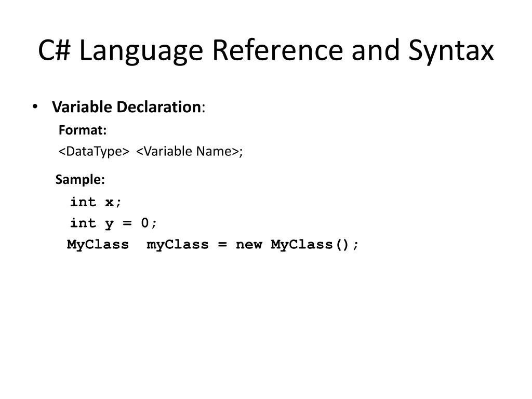Click the code line 'int y = 0;'
532x399 pixels.
click(113, 223)
